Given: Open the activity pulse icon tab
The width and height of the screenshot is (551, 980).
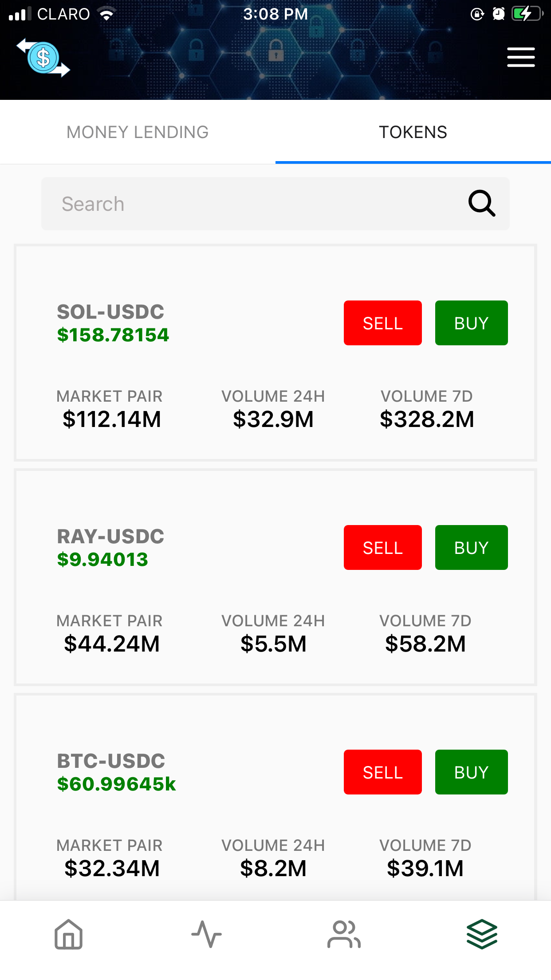Looking at the screenshot, I should pyautogui.click(x=206, y=934).
